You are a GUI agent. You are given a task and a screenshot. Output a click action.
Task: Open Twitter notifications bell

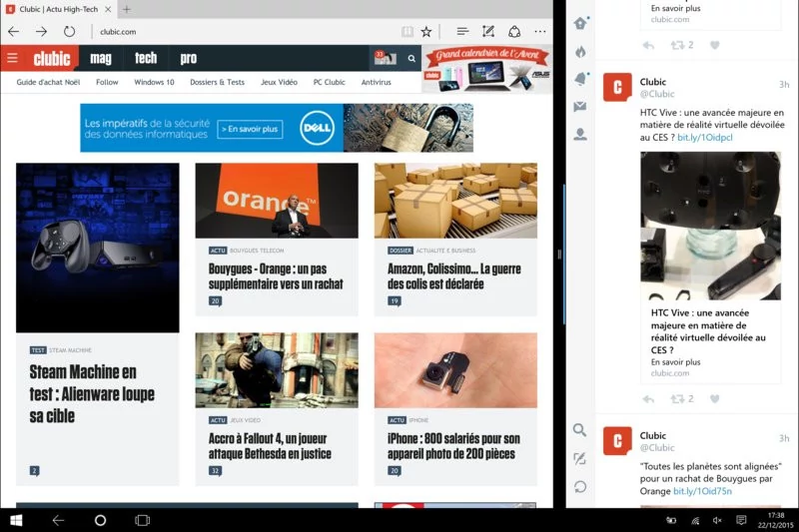tap(580, 79)
